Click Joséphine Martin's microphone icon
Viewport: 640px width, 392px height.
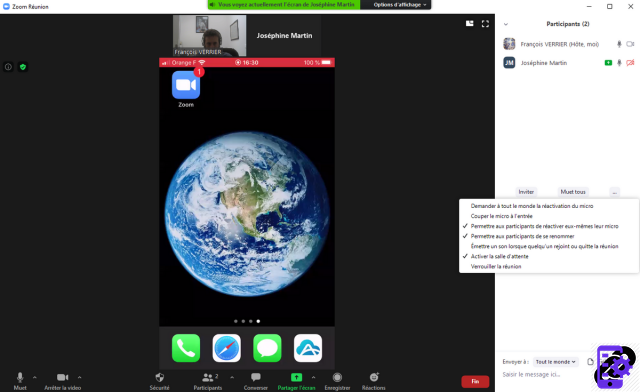click(x=619, y=63)
